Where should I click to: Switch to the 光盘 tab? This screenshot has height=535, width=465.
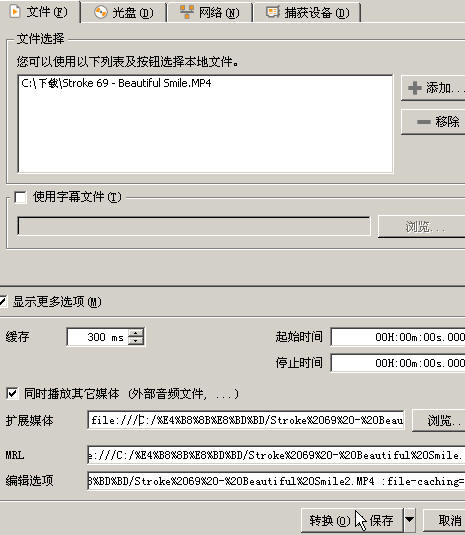click(x=123, y=12)
